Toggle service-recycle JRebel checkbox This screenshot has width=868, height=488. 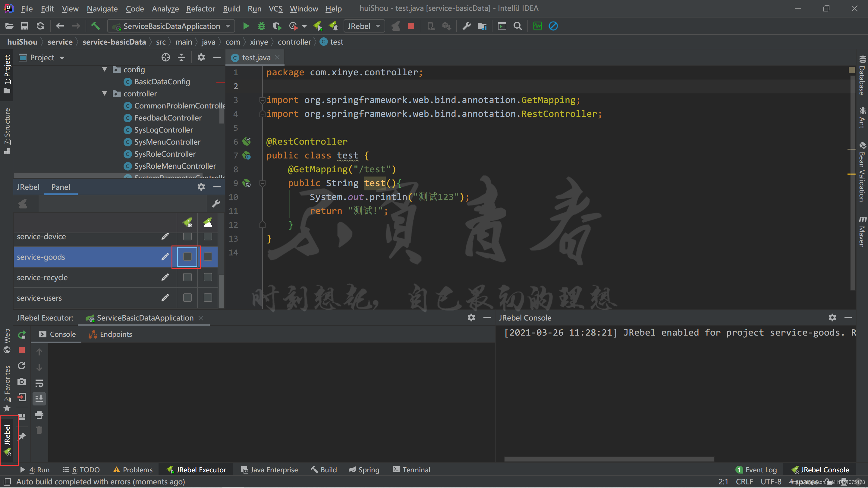(x=187, y=277)
